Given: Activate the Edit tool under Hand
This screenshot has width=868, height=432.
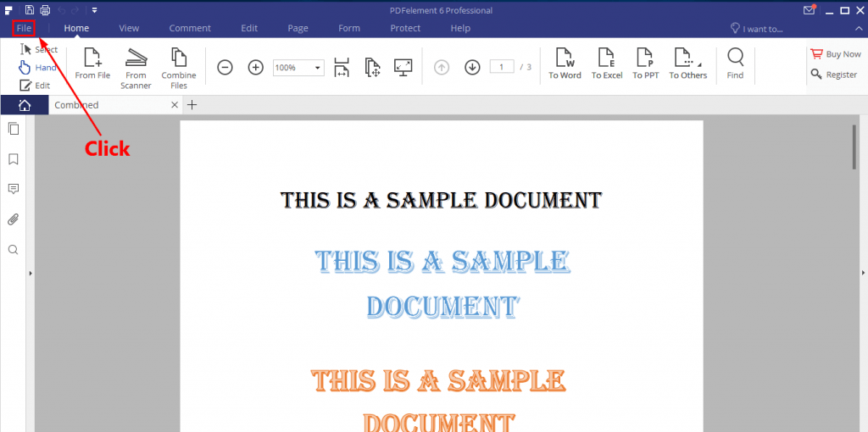Looking at the screenshot, I should coord(35,86).
